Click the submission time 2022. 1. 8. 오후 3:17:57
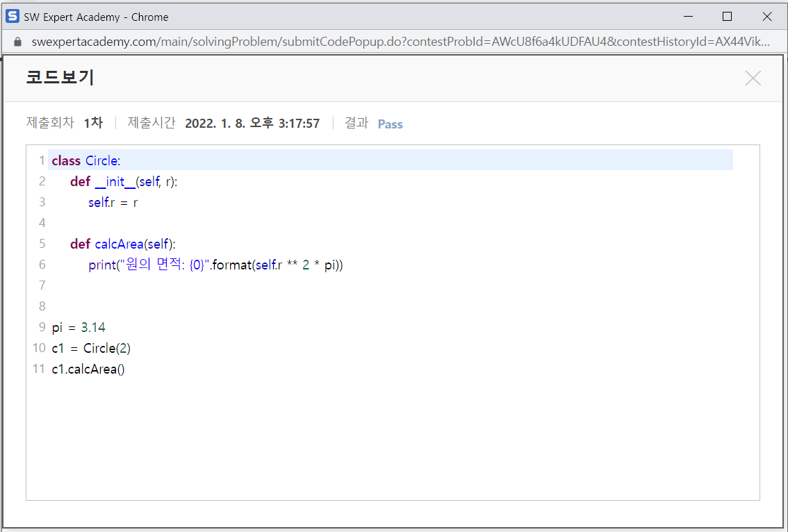The width and height of the screenshot is (788, 532). pos(252,124)
